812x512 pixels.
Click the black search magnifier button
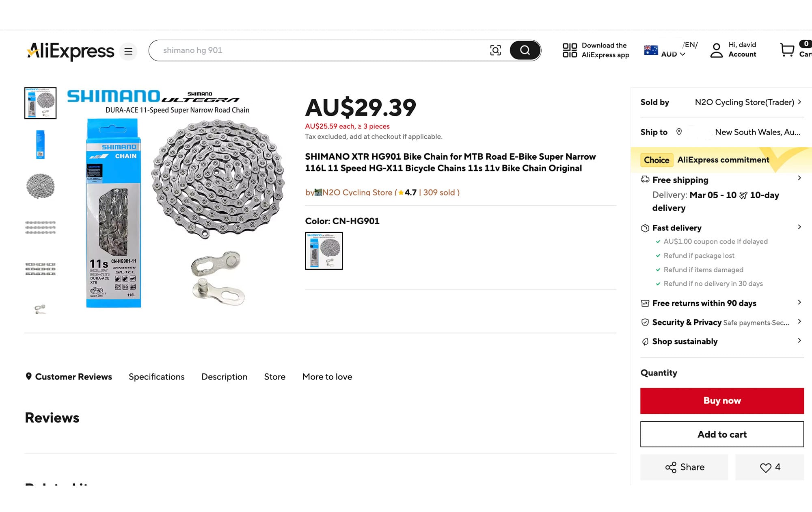pos(525,50)
